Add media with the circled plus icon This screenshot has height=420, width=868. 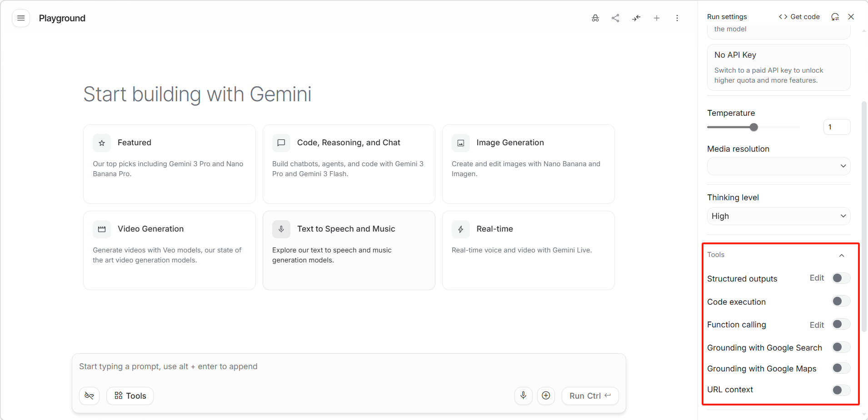point(546,395)
